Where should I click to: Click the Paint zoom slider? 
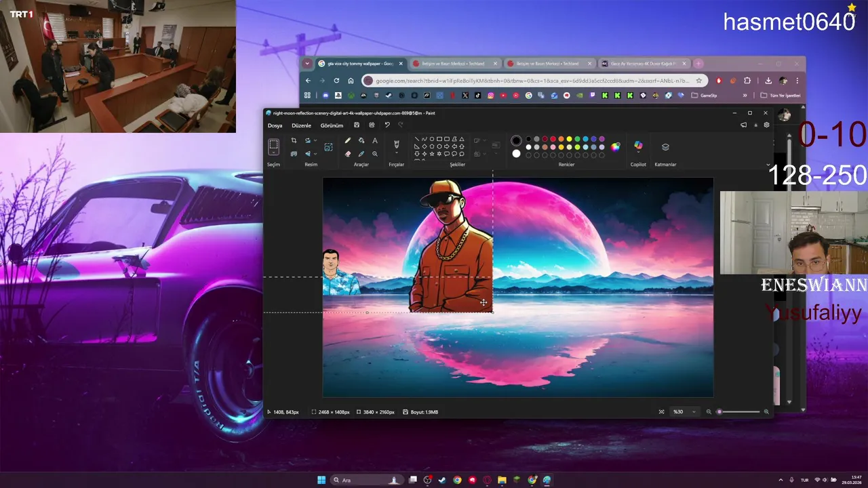click(739, 412)
